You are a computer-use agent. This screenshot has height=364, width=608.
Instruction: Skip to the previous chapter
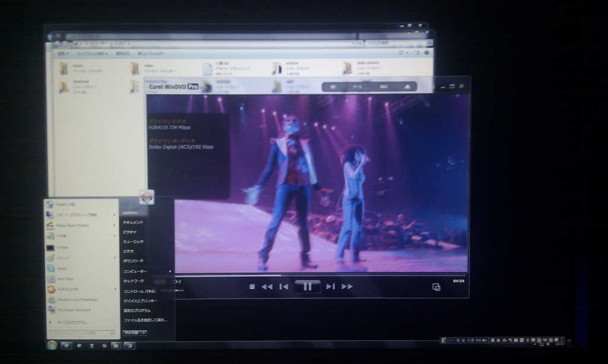[x=284, y=286]
